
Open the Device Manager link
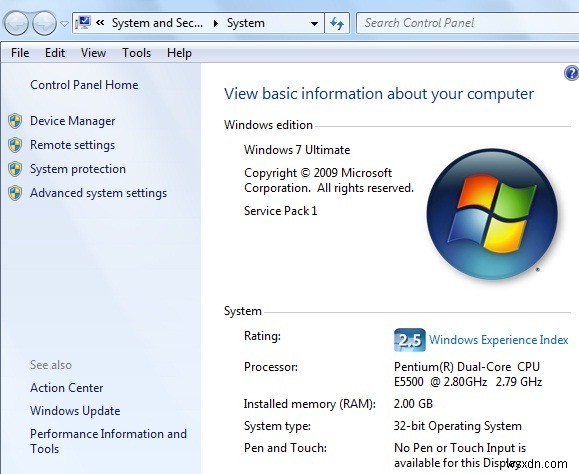click(x=72, y=121)
